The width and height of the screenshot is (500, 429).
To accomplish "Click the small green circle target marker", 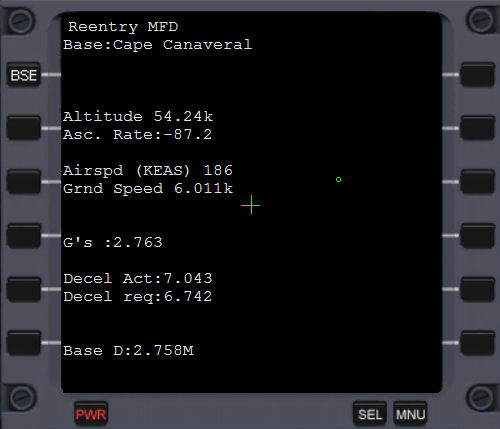I will click(x=338, y=180).
